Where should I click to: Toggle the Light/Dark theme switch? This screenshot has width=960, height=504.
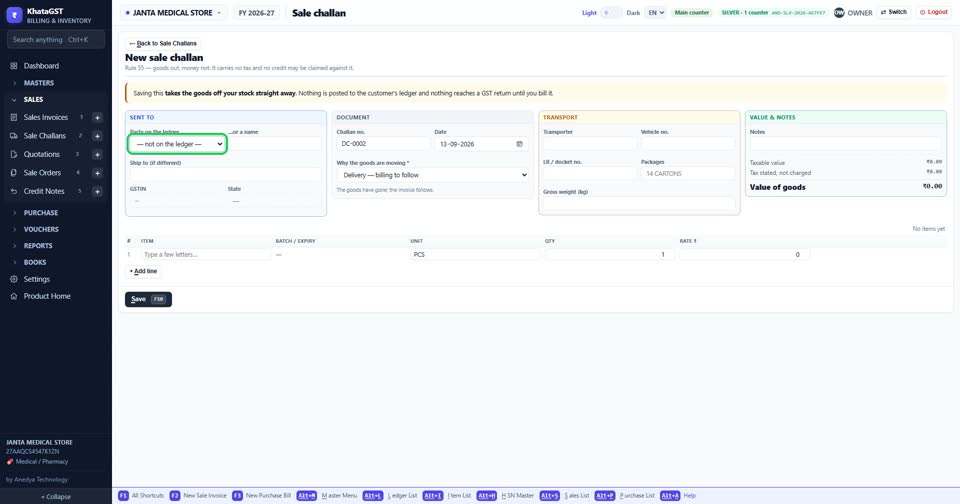(x=610, y=12)
